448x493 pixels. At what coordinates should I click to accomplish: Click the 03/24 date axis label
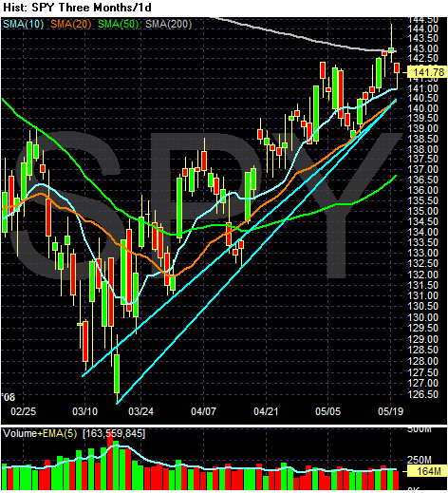tap(141, 411)
